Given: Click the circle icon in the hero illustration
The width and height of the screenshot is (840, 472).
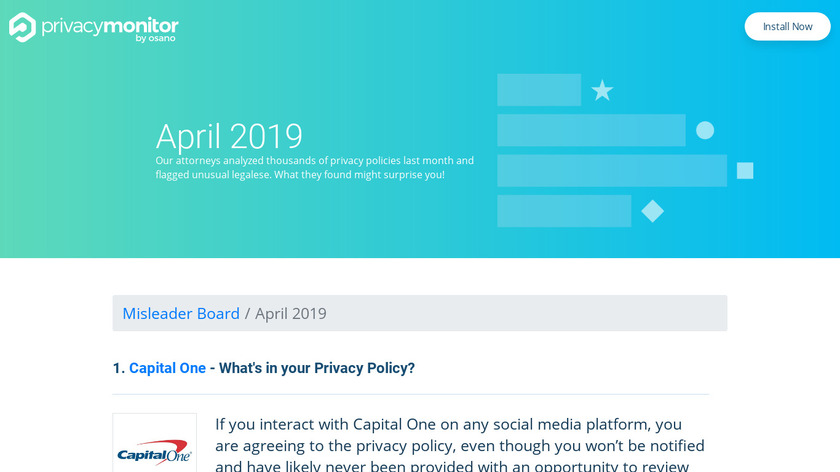Looking at the screenshot, I should point(705,130).
